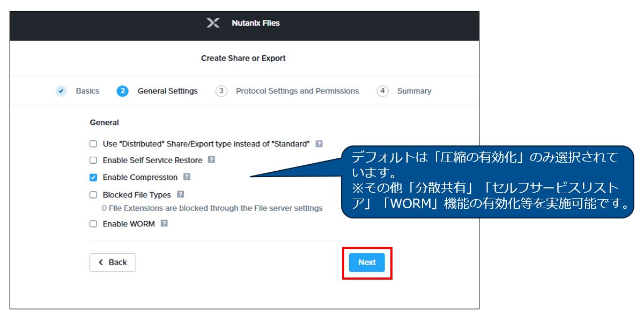Click the Enable WORM label text
The image size is (644, 314).
coord(129,224)
